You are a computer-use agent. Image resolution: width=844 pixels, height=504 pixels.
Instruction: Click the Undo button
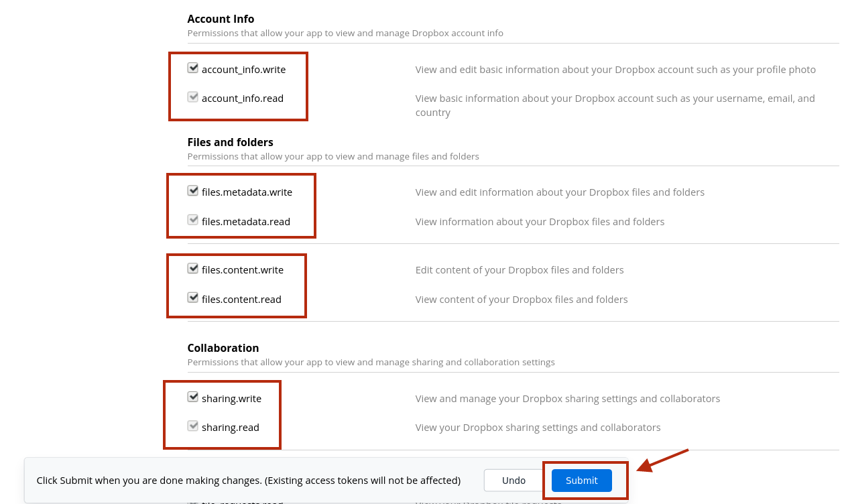click(514, 481)
